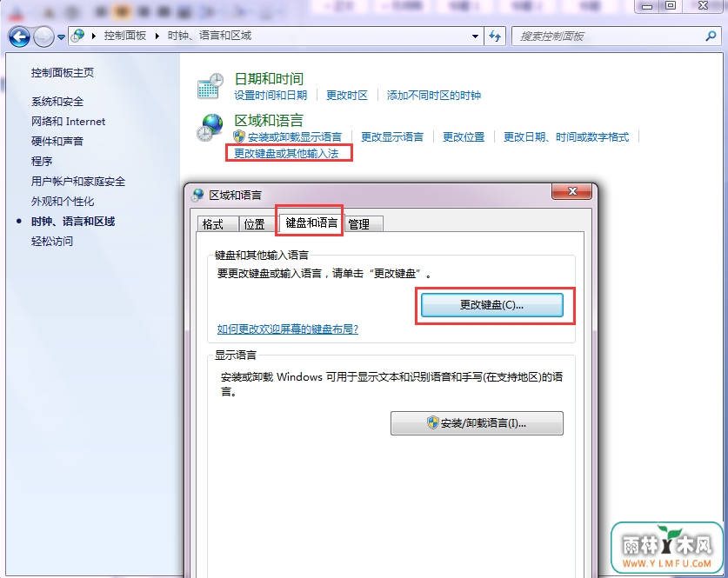Click 设置时间和日期 link

click(x=270, y=96)
